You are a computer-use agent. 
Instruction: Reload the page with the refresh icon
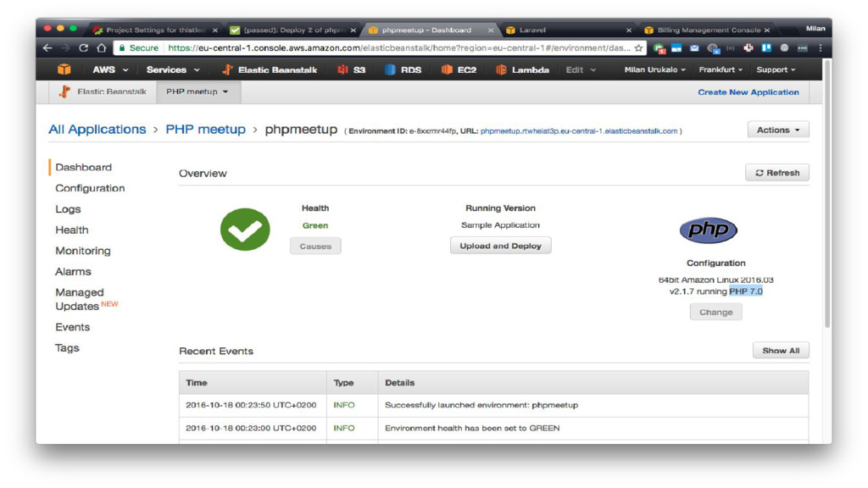coord(84,48)
